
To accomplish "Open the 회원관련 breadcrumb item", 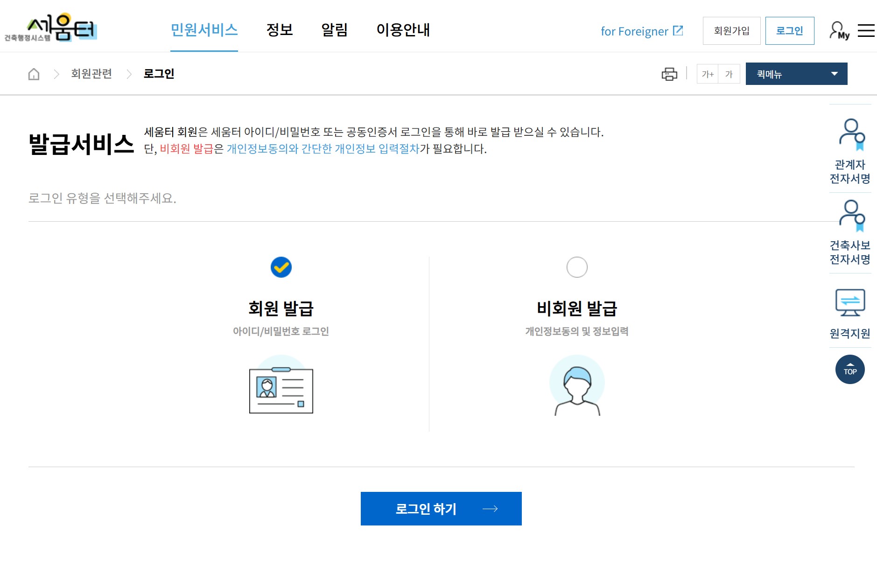I will point(91,74).
